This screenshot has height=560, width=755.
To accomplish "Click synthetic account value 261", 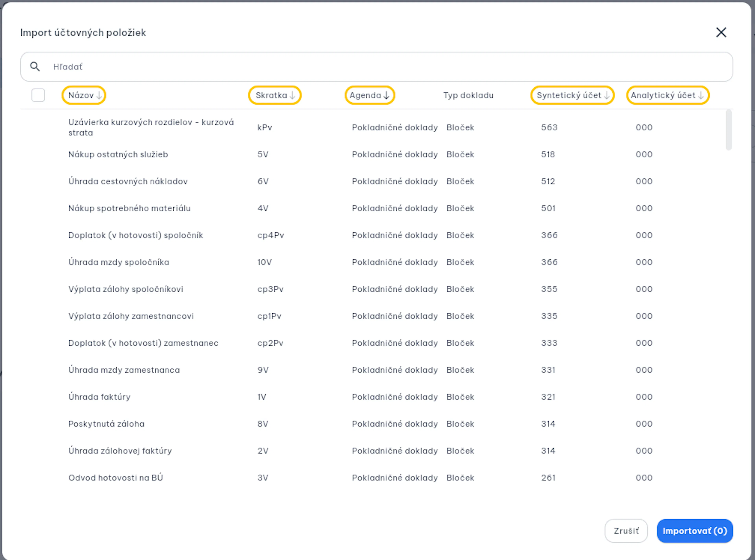I will 548,478.
